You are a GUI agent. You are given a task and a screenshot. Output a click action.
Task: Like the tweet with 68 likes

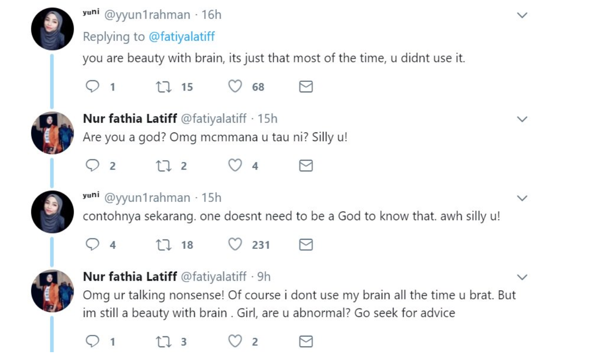coord(235,86)
